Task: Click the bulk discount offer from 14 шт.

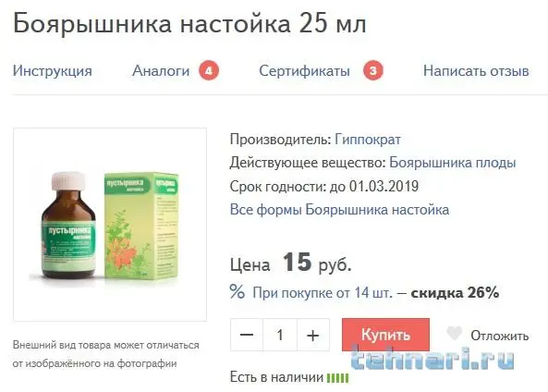Action: click(376, 293)
